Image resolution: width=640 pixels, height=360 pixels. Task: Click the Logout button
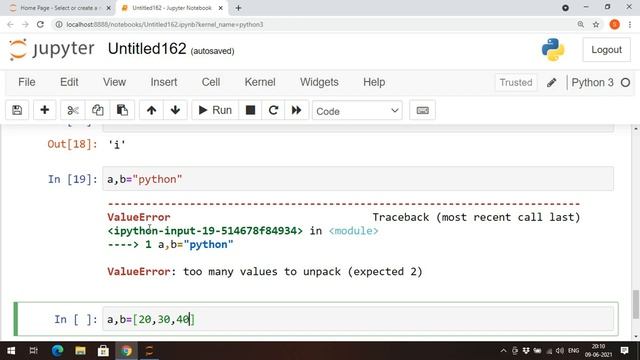(x=606, y=50)
